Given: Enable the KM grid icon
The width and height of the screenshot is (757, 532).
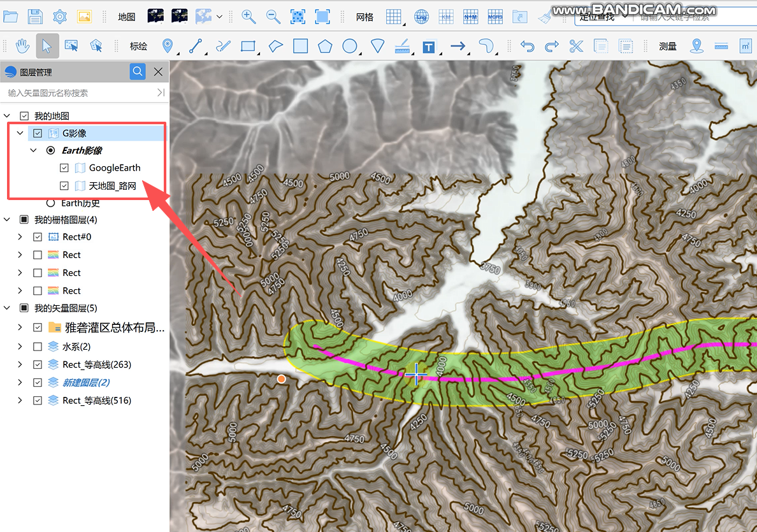Looking at the screenshot, I should tap(446, 17).
